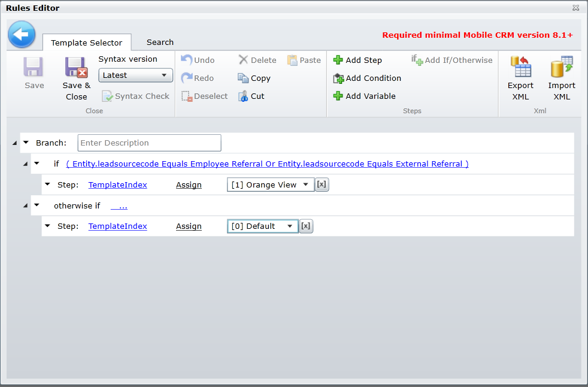588x387 pixels.
Task: Click the Cut scissors button
Action: click(x=251, y=96)
